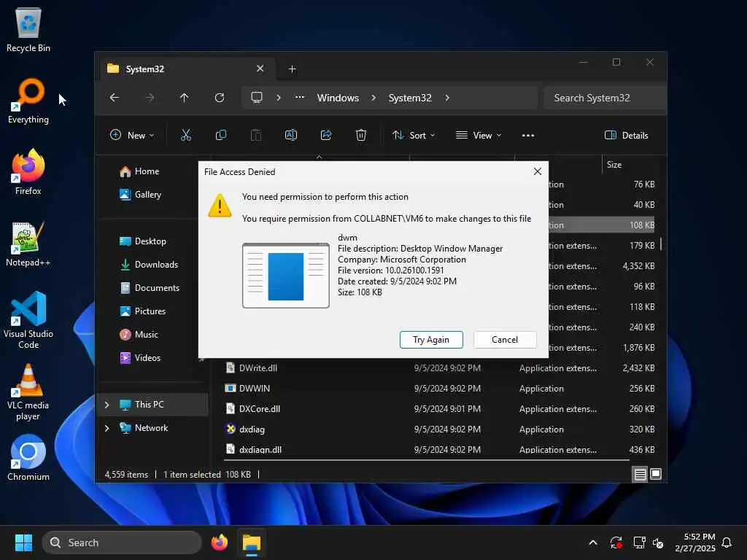Open Music in navigation pane
This screenshot has width=747, height=560.
(146, 334)
